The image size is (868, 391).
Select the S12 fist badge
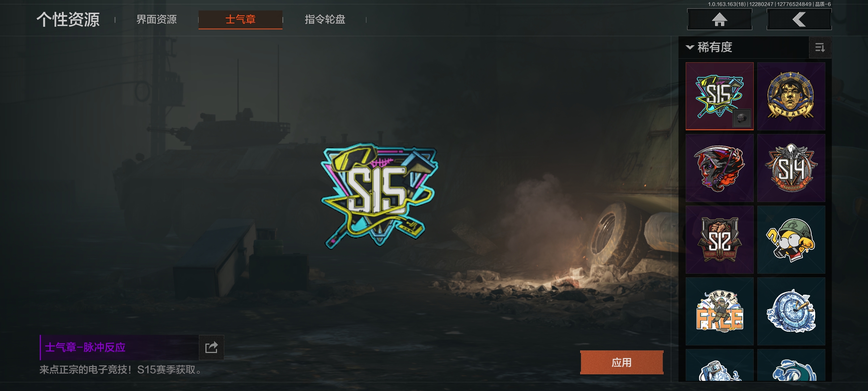click(719, 240)
